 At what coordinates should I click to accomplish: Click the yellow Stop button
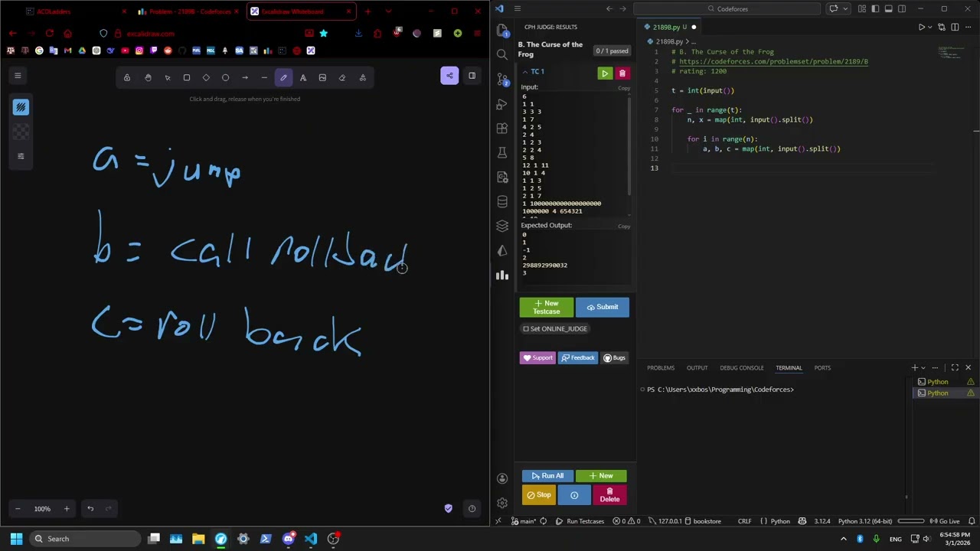click(x=539, y=495)
